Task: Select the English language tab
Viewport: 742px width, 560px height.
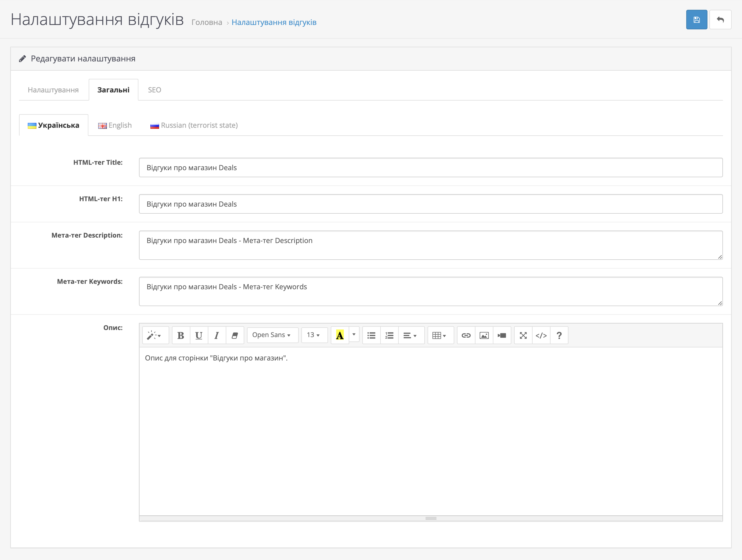Action: pyautogui.click(x=115, y=125)
